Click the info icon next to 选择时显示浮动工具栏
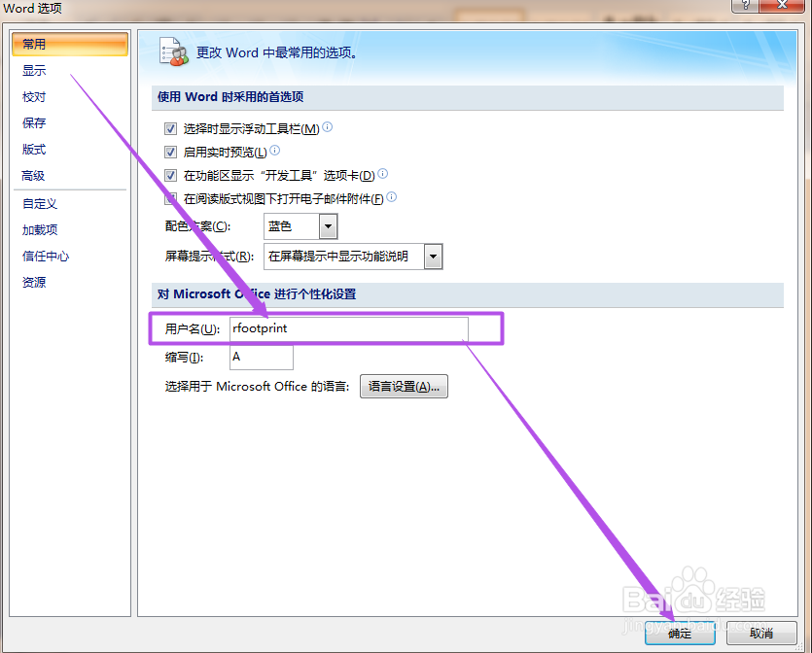This screenshot has height=653, width=812. (x=328, y=125)
